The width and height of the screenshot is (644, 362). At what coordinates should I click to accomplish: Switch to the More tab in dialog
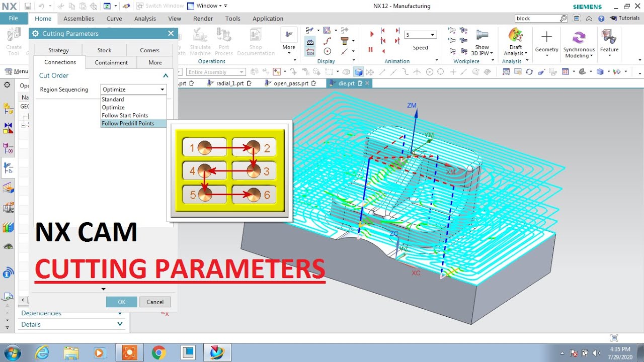[x=155, y=62]
